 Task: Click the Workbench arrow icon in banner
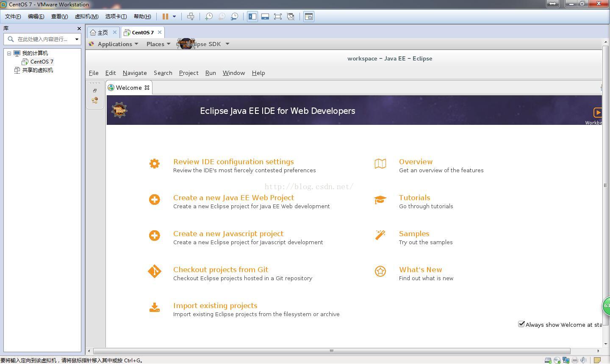pyautogui.click(x=598, y=112)
